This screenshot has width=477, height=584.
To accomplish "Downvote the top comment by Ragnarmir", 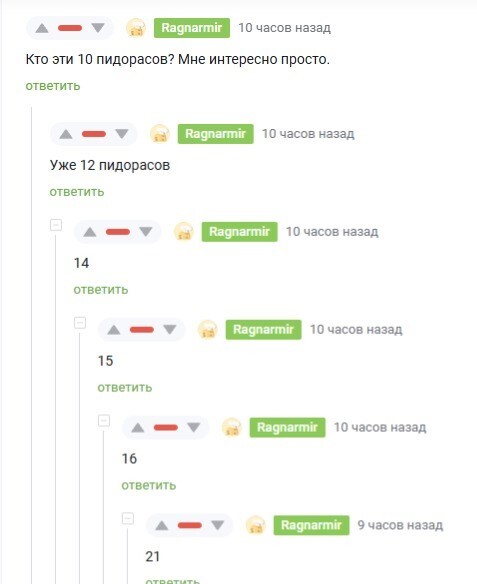I will pyautogui.click(x=98, y=28).
